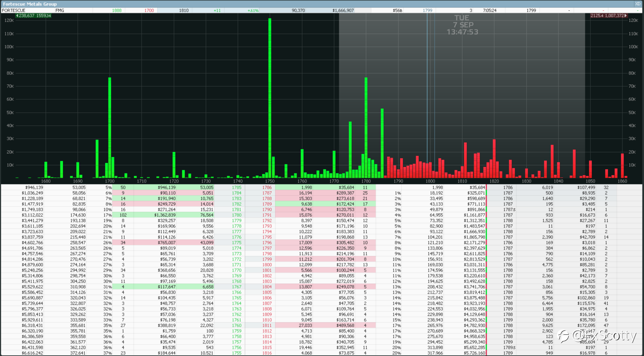Click the $107,499 value in the trades list

tap(586, 188)
